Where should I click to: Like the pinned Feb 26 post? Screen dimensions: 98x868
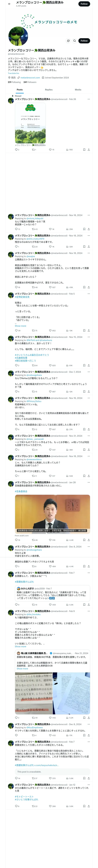(50, 150)
